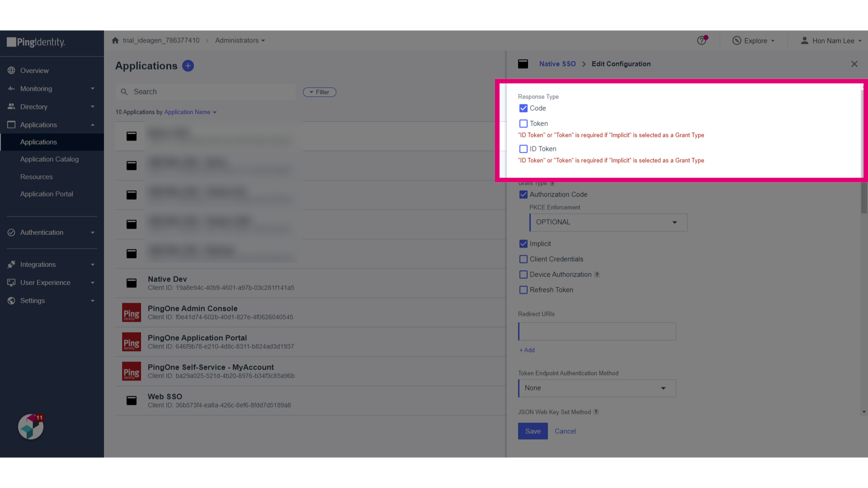Click the applications Search field
The image size is (868, 488).
click(x=206, y=92)
